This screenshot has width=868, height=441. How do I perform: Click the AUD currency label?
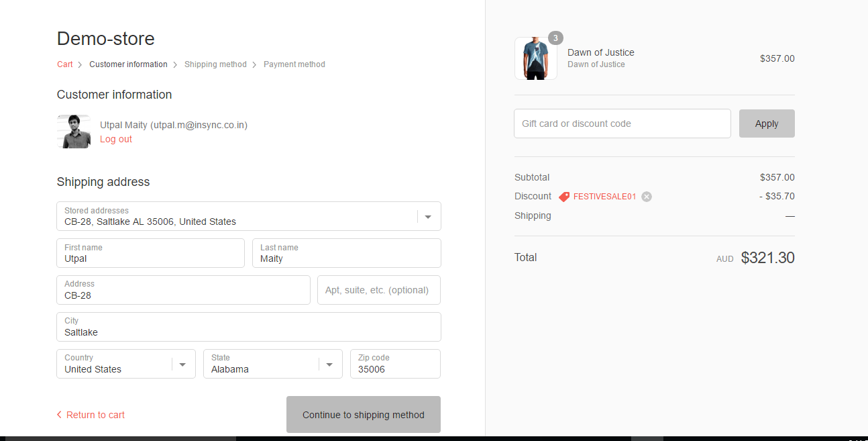pyautogui.click(x=725, y=259)
